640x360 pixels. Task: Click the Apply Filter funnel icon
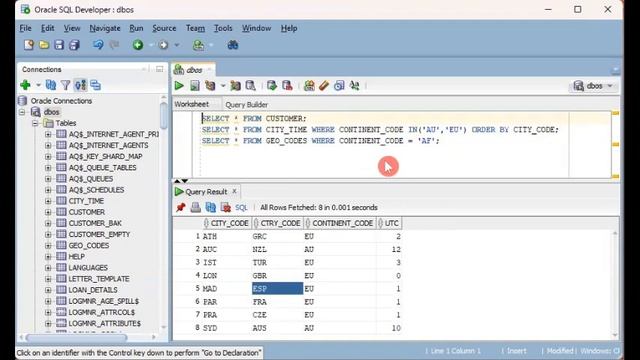pyautogui.click(x=65, y=85)
